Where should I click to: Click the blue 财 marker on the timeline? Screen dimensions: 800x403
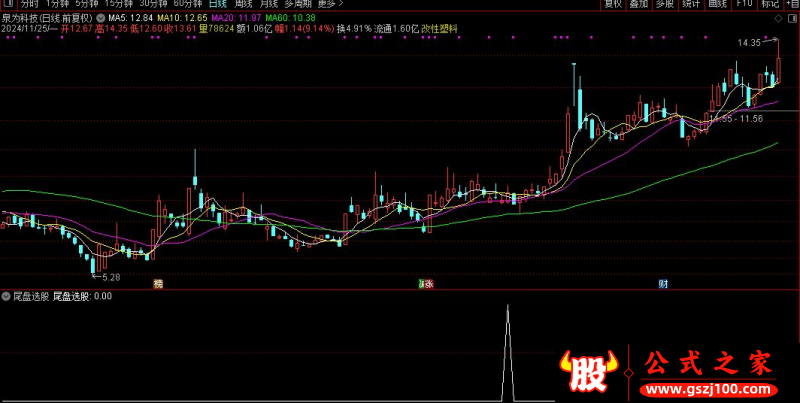663,284
